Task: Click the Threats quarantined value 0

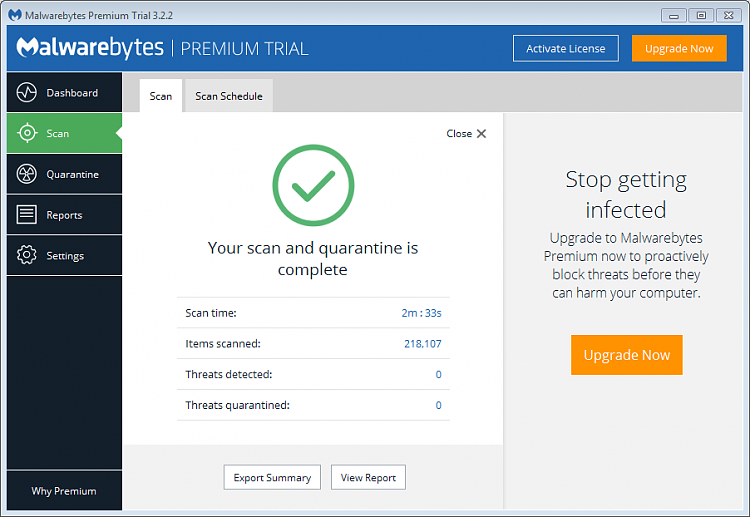Action: point(438,405)
